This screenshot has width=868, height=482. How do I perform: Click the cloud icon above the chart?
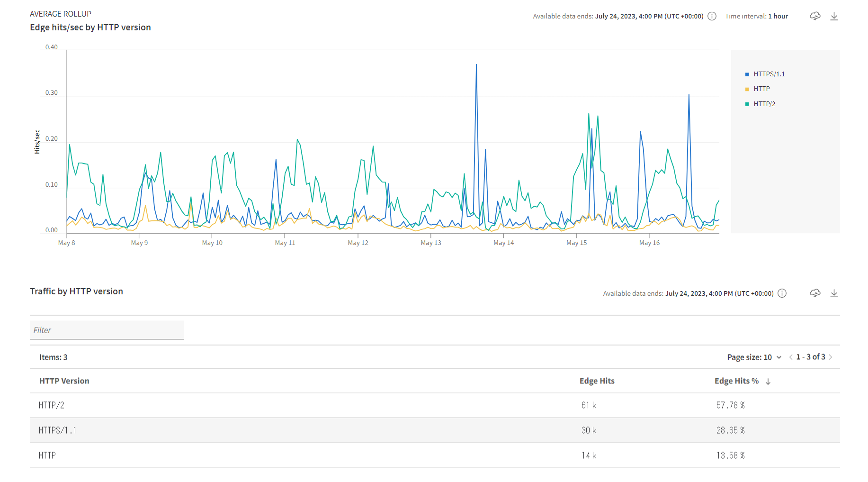[815, 16]
